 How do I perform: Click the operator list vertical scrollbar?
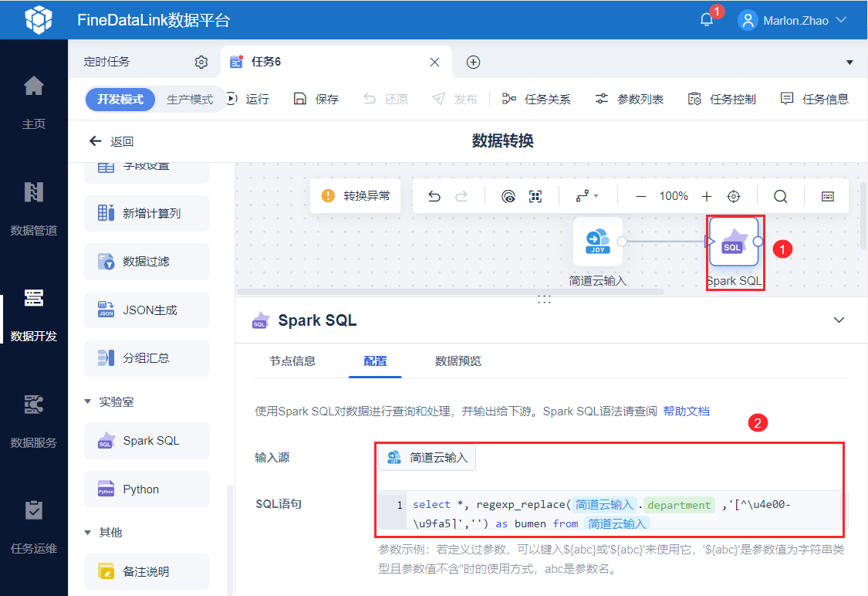coord(229,540)
